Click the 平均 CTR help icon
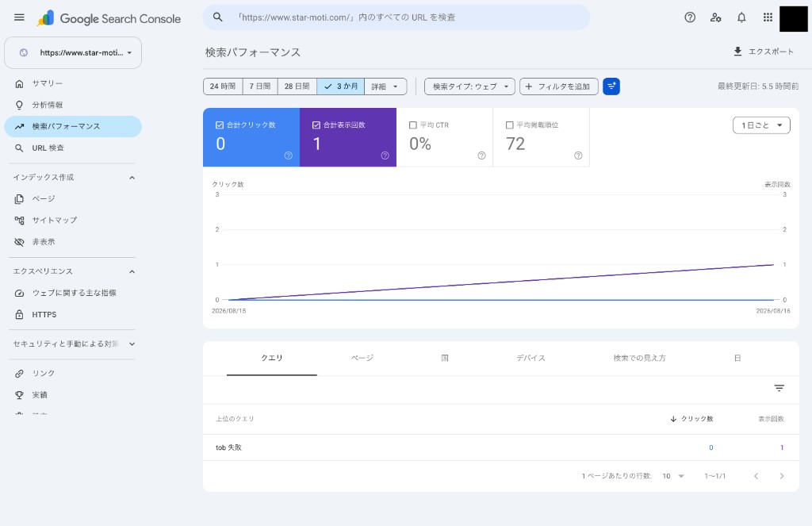 (481, 155)
